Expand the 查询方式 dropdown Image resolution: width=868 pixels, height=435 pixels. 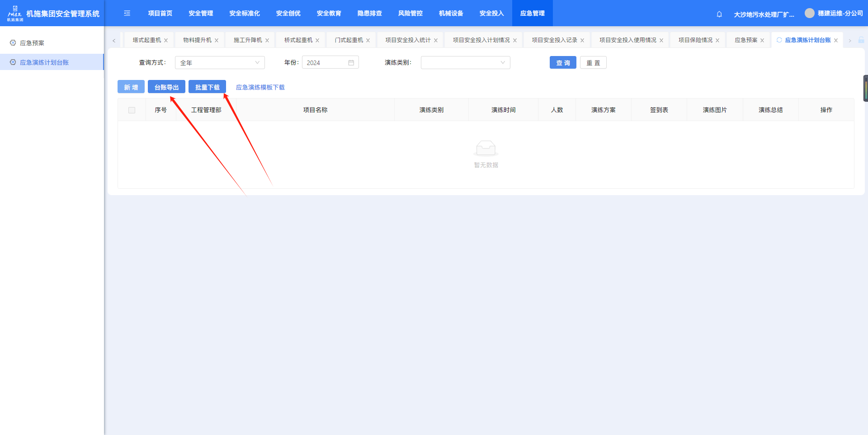tap(220, 63)
